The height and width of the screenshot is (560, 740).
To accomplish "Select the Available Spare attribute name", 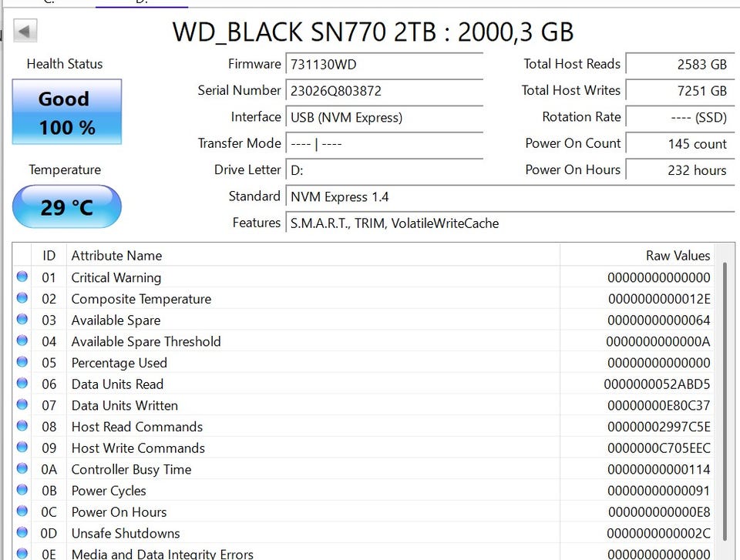I will click(x=116, y=320).
